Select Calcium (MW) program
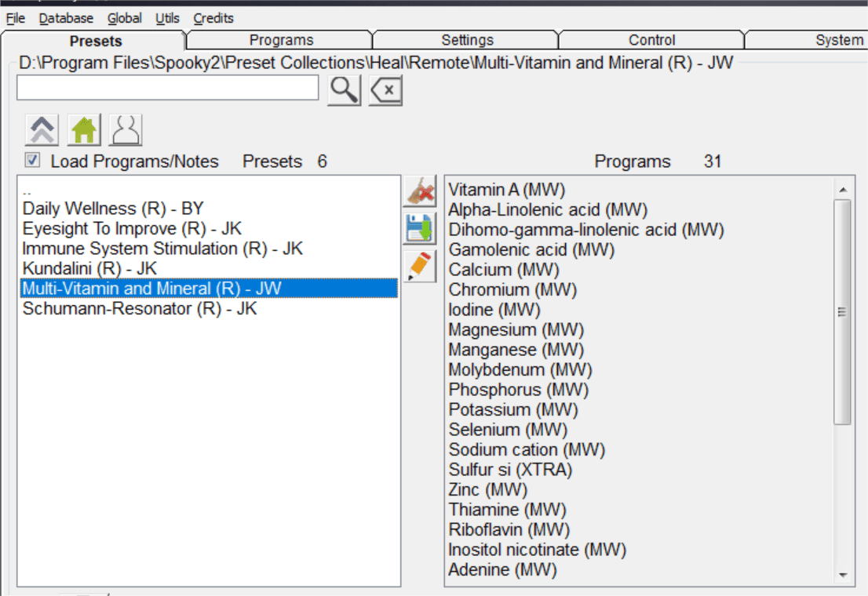This screenshot has width=868, height=596. pos(640,270)
